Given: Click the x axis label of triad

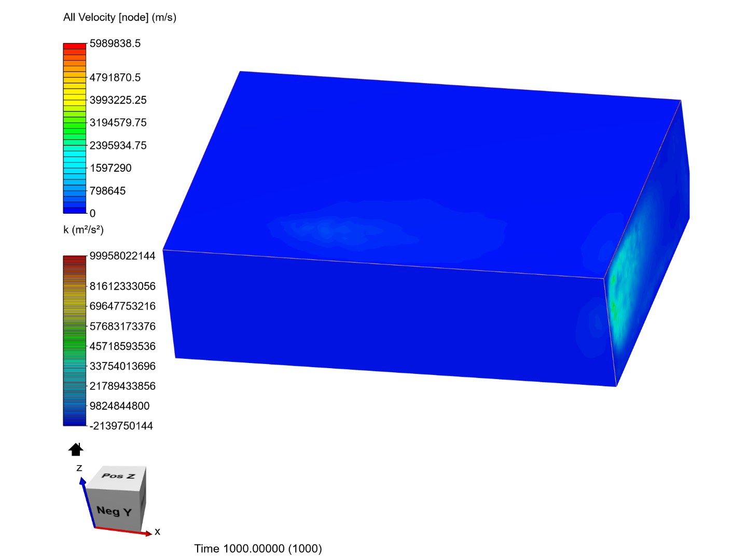Looking at the screenshot, I should [157, 531].
